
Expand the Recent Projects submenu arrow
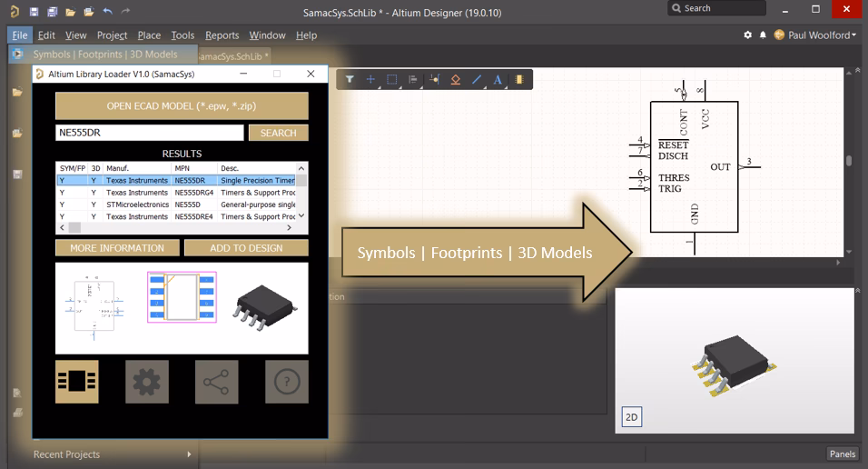click(189, 454)
